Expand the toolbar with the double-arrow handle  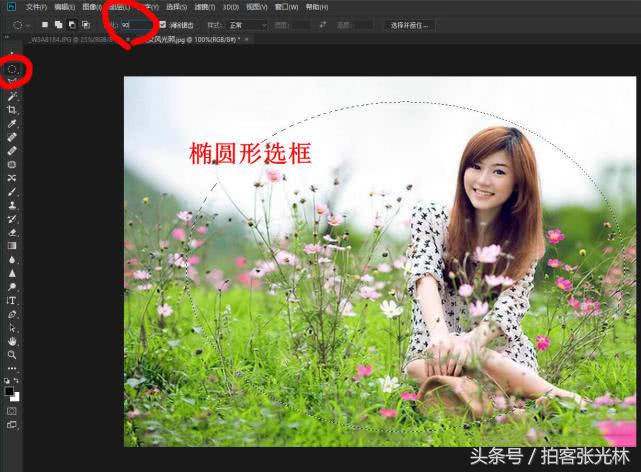pyautogui.click(x=7, y=37)
